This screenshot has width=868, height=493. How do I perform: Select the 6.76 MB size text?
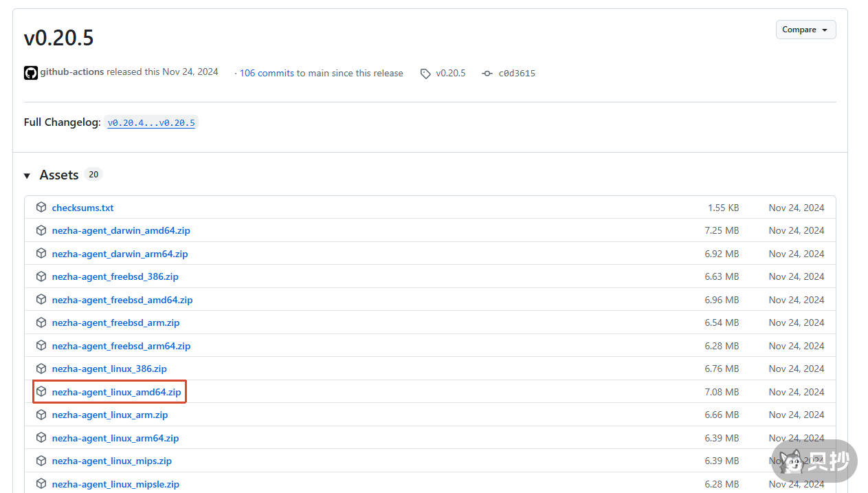pyautogui.click(x=722, y=369)
